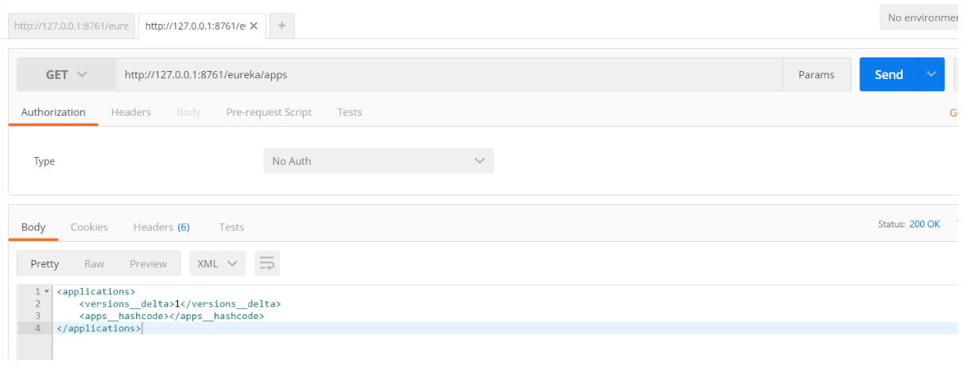Send the request
The width and height of the screenshot is (980, 367).
click(889, 74)
